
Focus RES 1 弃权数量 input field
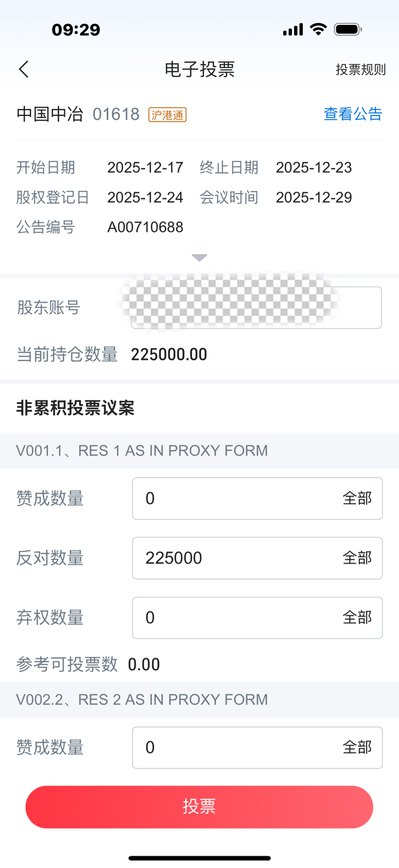(x=234, y=618)
